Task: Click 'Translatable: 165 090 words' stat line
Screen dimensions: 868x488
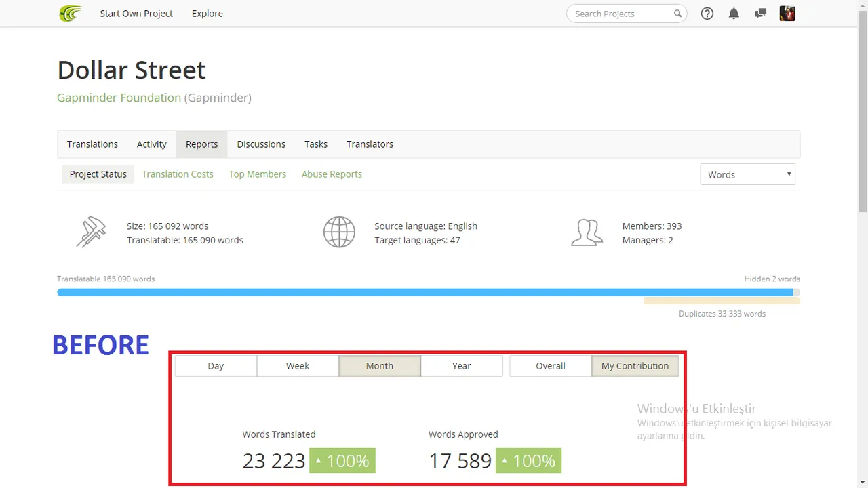Action: [185, 241]
